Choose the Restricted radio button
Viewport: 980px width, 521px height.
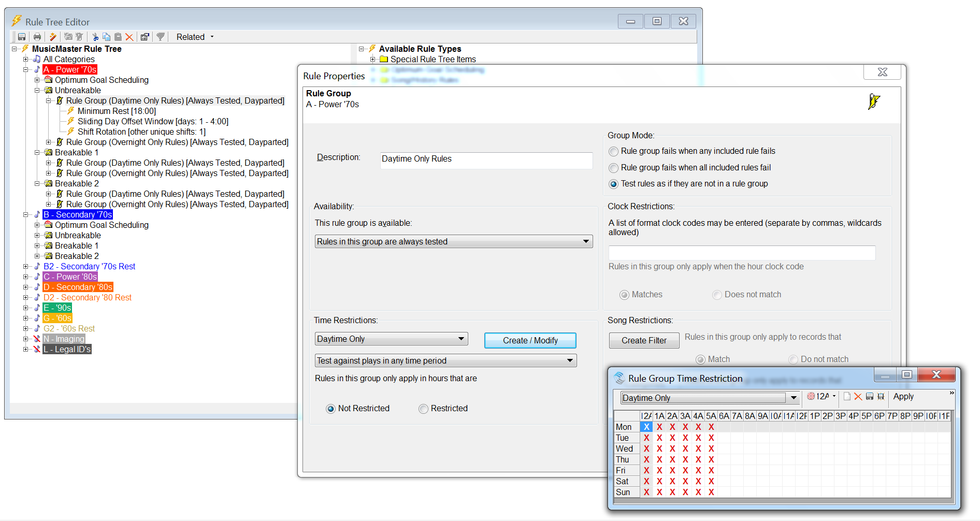(424, 409)
